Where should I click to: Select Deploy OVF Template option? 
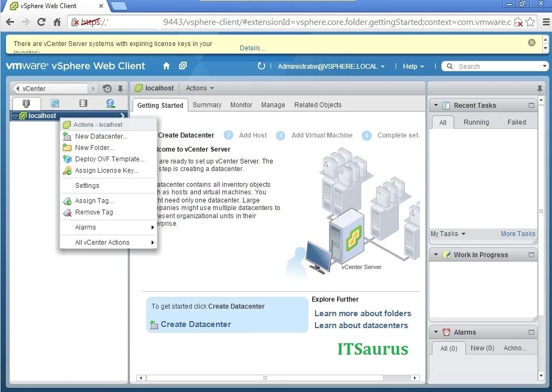click(x=108, y=159)
